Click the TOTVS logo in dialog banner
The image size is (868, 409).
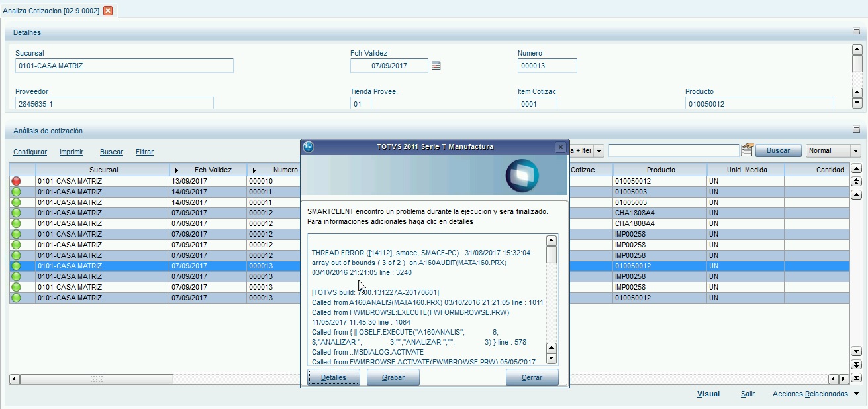[x=522, y=176]
